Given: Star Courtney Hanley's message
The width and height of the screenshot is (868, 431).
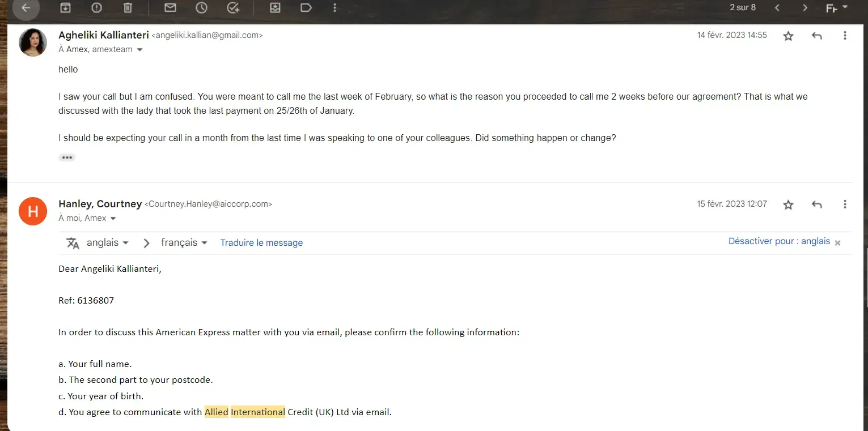Looking at the screenshot, I should pos(788,204).
